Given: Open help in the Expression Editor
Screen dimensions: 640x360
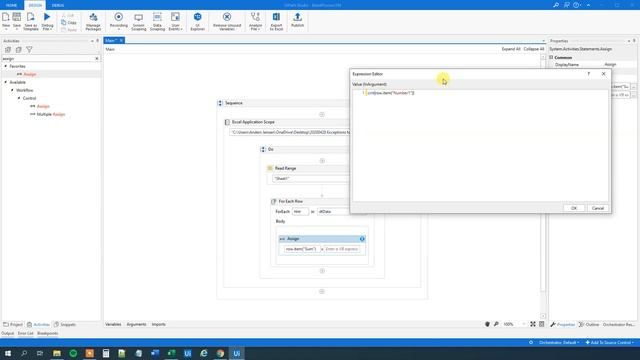Looking at the screenshot, I should tap(589, 74).
